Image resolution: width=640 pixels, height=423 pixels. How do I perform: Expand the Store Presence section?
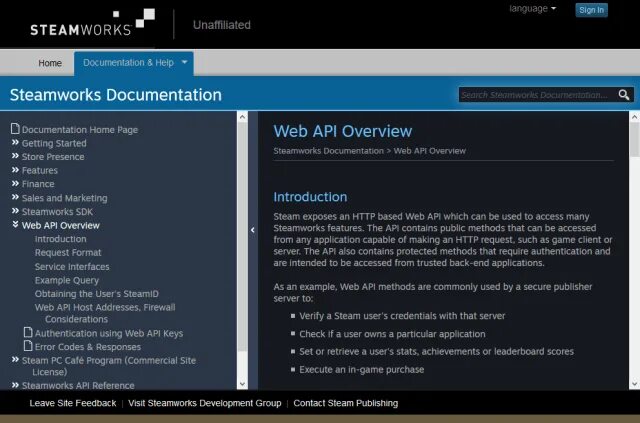tap(15, 156)
